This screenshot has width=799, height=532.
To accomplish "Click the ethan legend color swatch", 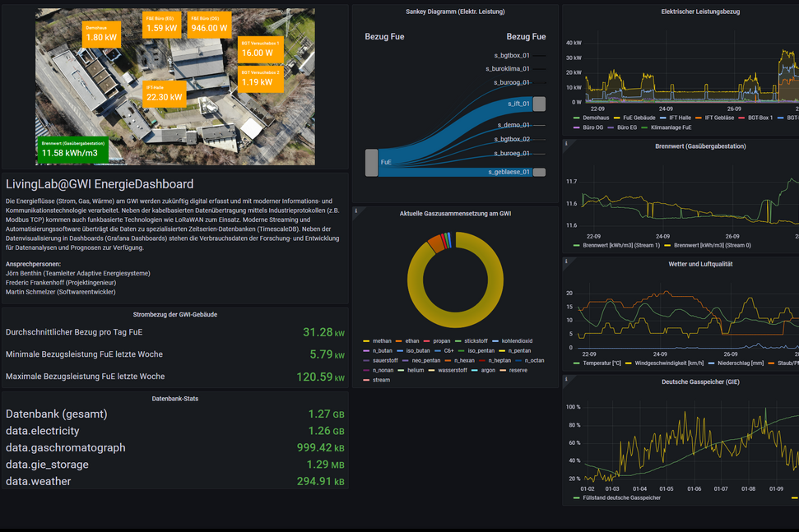I will [399, 340].
